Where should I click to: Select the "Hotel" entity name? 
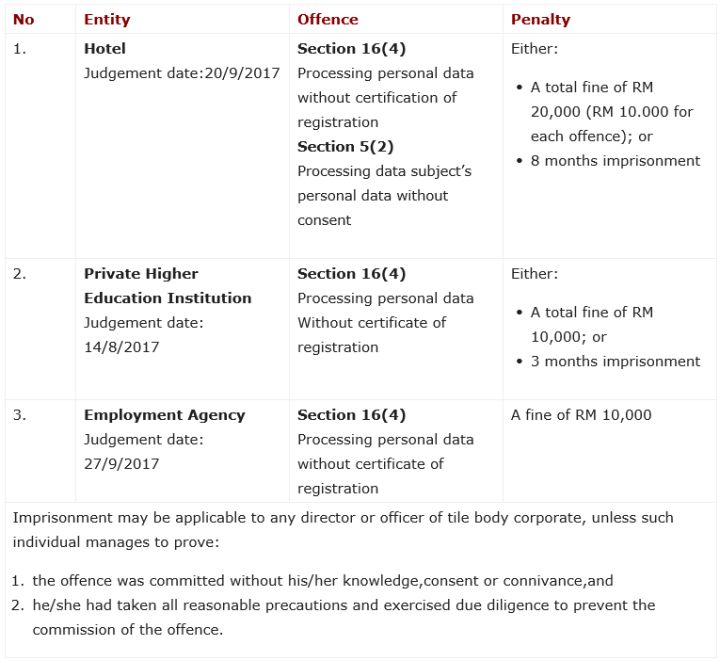coord(105,48)
